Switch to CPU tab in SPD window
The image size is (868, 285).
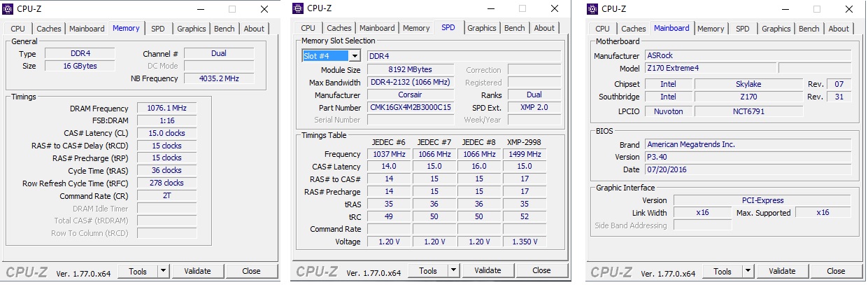coord(308,29)
